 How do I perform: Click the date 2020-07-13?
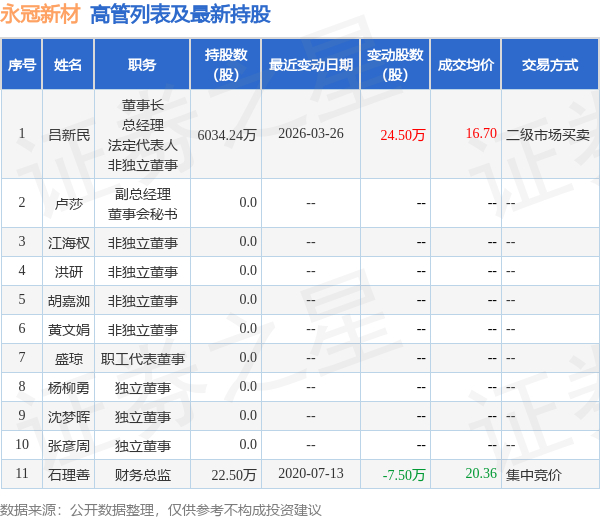click(x=311, y=474)
